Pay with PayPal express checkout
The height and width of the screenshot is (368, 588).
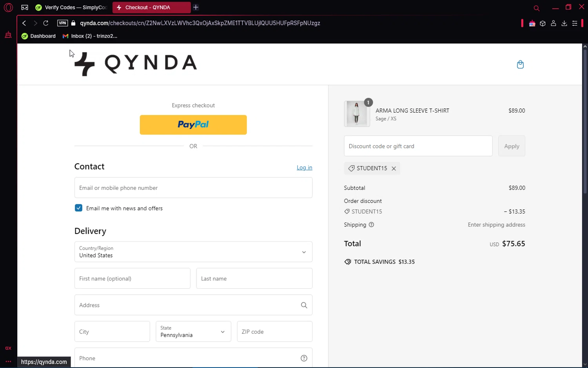click(x=193, y=125)
